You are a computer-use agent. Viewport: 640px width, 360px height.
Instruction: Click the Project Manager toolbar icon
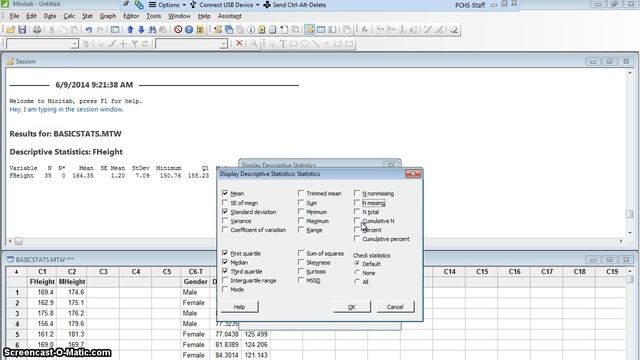click(332, 29)
